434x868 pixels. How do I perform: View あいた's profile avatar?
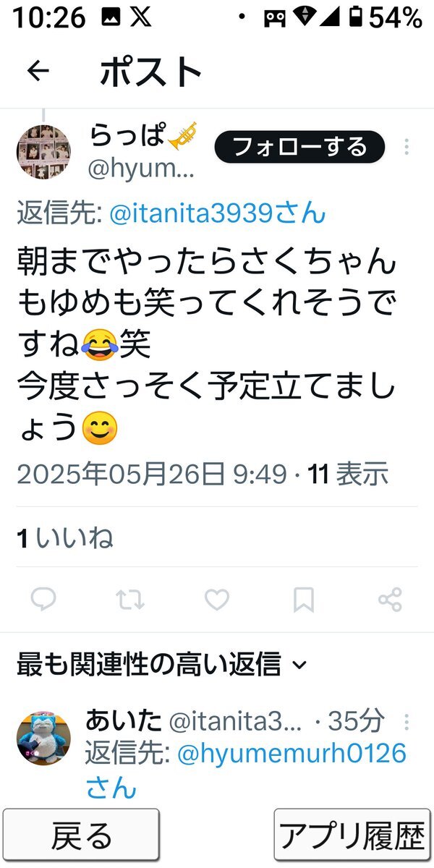pyautogui.click(x=43, y=738)
